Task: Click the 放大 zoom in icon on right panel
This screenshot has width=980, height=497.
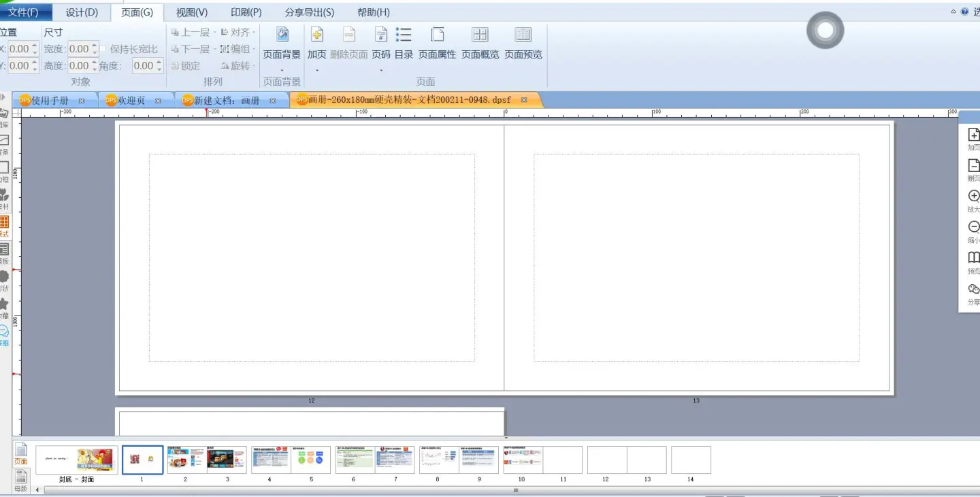Action: pyautogui.click(x=974, y=196)
